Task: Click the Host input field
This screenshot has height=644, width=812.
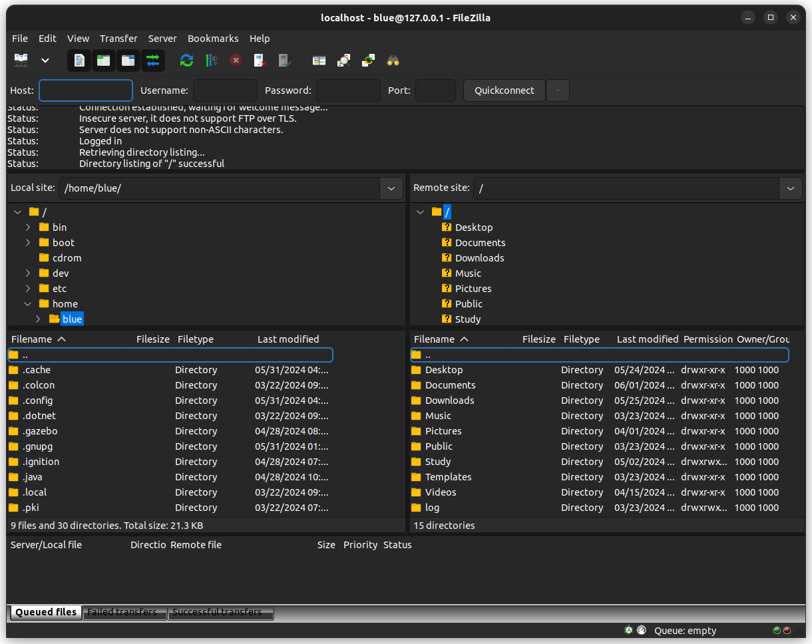Action: pyautogui.click(x=86, y=90)
